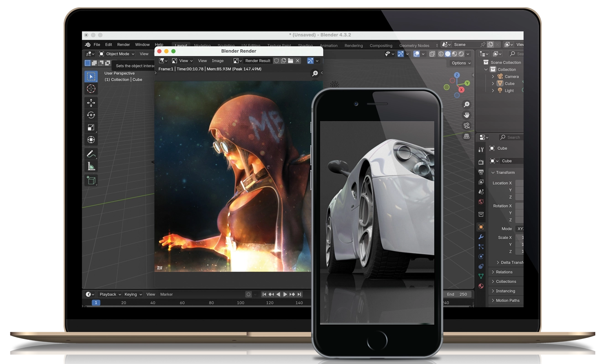604x364 pixels.
Task: Open the Tool properties tab icon
Action: point(481,150)
